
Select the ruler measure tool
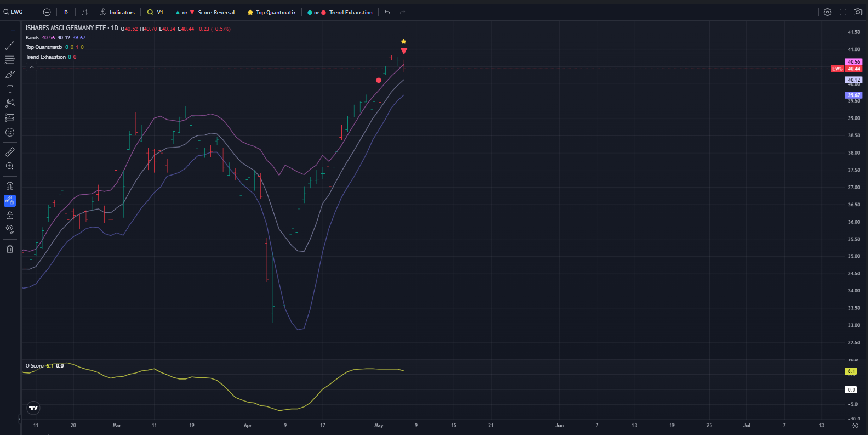point(10,152)
